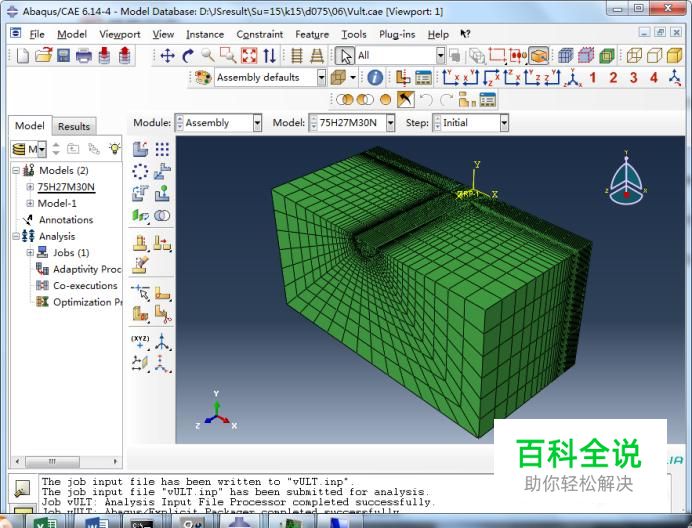
Task: Click the context help arrow button
Action: [x=465, y=34]
